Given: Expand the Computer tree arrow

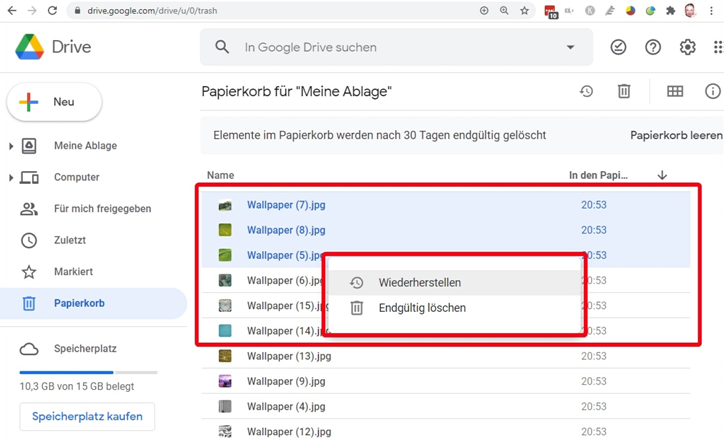Looking at the screenshot, I should (x=11, y=177).
